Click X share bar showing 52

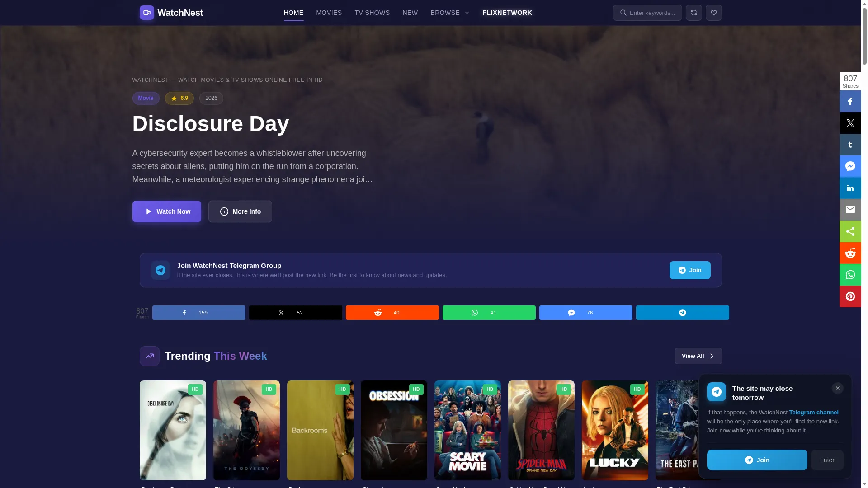pos(295,313)
